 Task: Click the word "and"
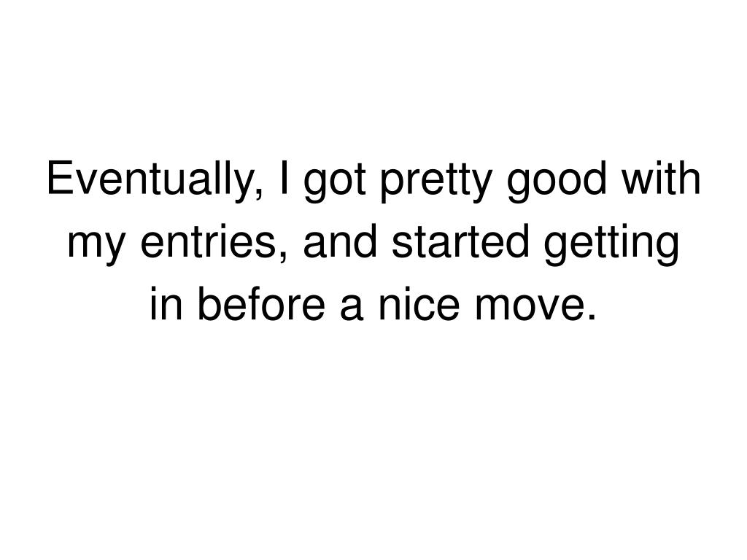[340, 241]
